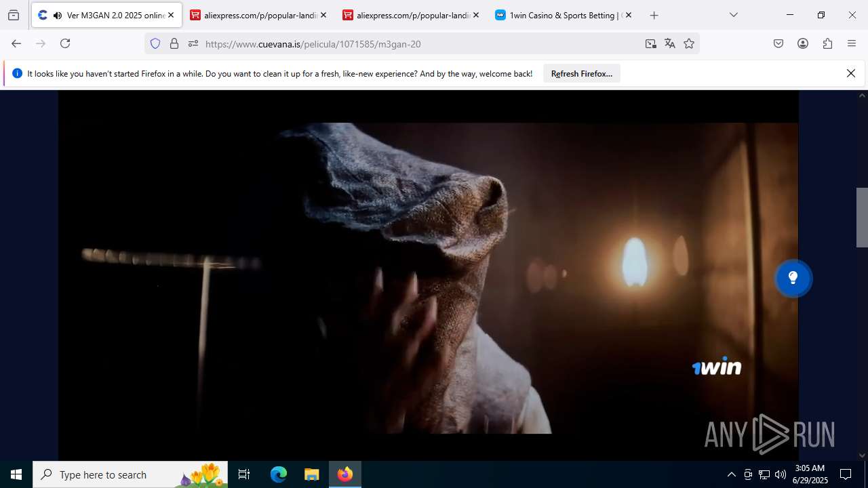Viewport: 868px width, 488px height.
Task: Go back to the previous page
Action: pyautogui.click(x=16, y=43)
